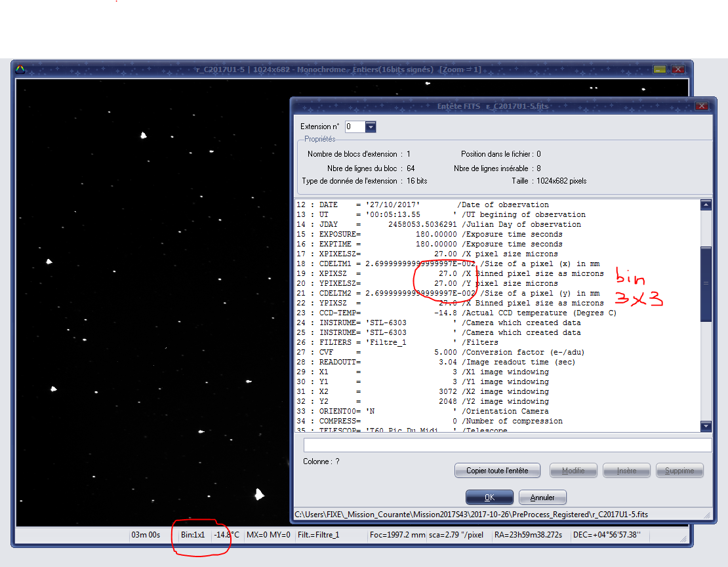
Task: Open the Extension n° dropdown
Action: click(371, 127)
